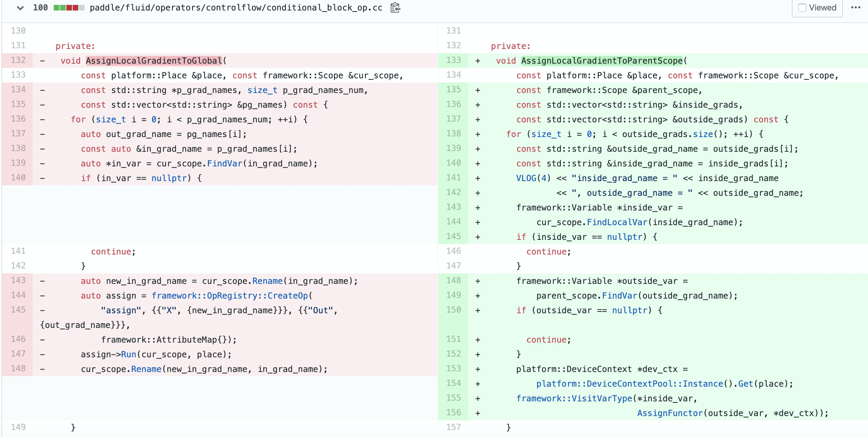The width and height of the screenshot is (868, 437).
Task: Click the changed line count 100
Action: pos(40,8)
